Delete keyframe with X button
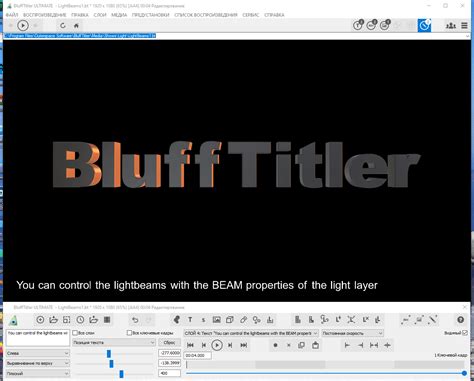The height and width of the screenshot is (381, 474). coord(289,345)
